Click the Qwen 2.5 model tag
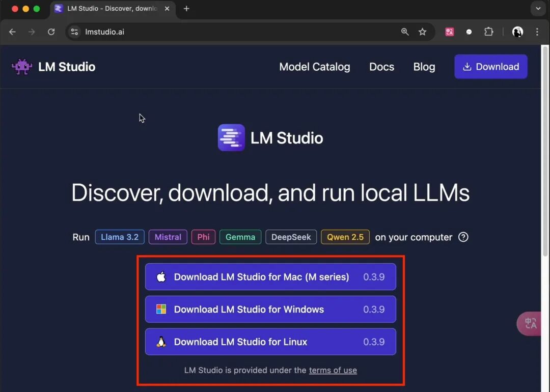550x392 pixels. click(345, 237)
